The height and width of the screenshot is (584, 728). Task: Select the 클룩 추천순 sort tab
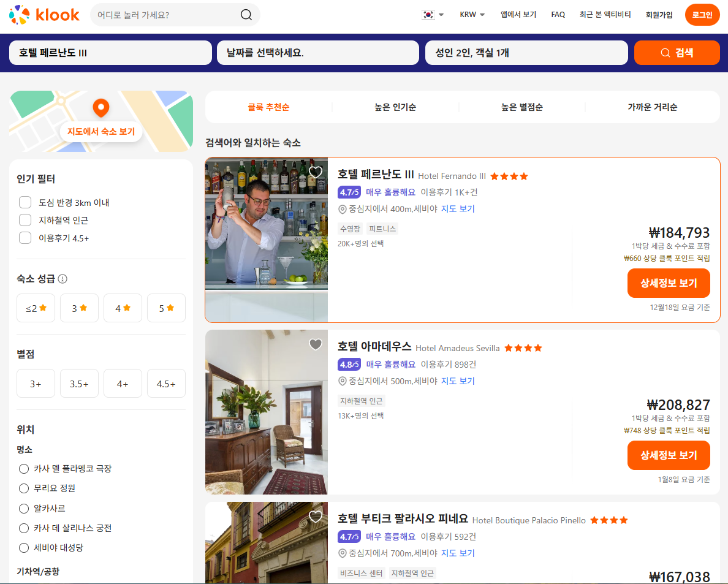click(268, 107)
